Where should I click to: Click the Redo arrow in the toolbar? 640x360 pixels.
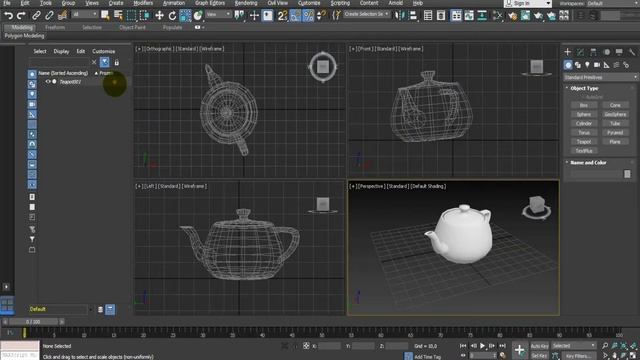(x=21, y=16)
